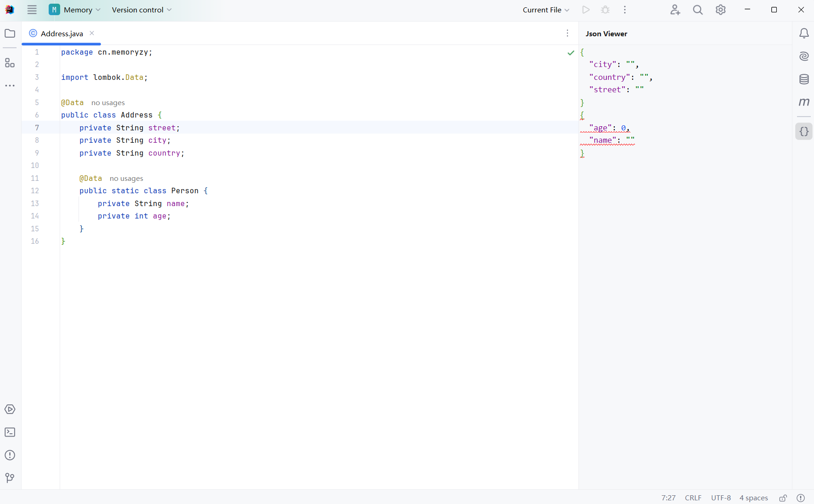
Task: Open the Git version control tool window
Action: point(10,478)
